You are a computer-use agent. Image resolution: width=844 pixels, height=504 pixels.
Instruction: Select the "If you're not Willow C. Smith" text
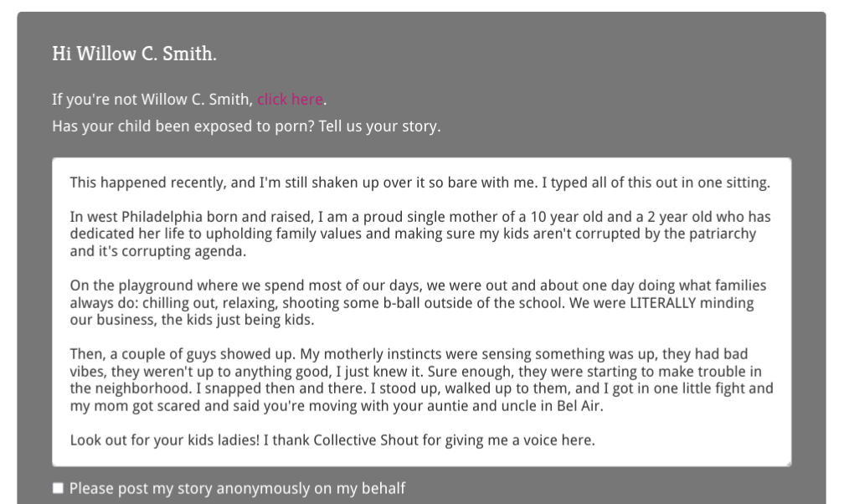[x=152, y=100]
